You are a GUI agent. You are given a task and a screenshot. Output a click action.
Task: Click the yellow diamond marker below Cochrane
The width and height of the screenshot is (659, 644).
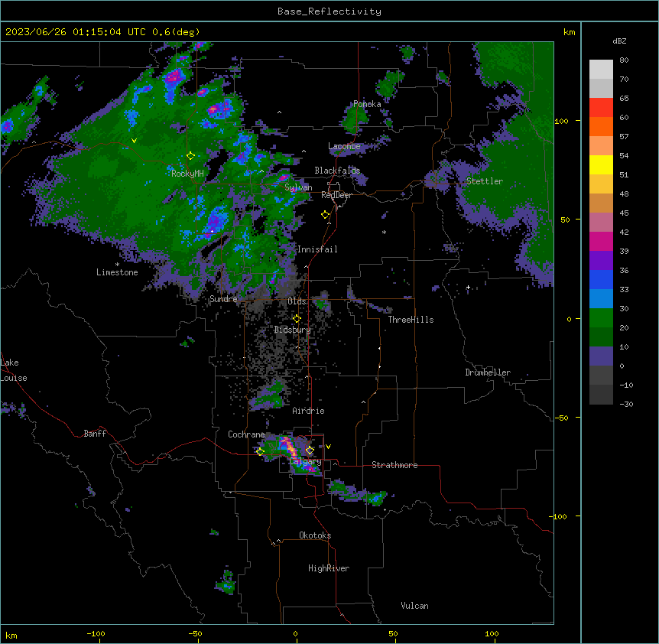pos(260,451)
